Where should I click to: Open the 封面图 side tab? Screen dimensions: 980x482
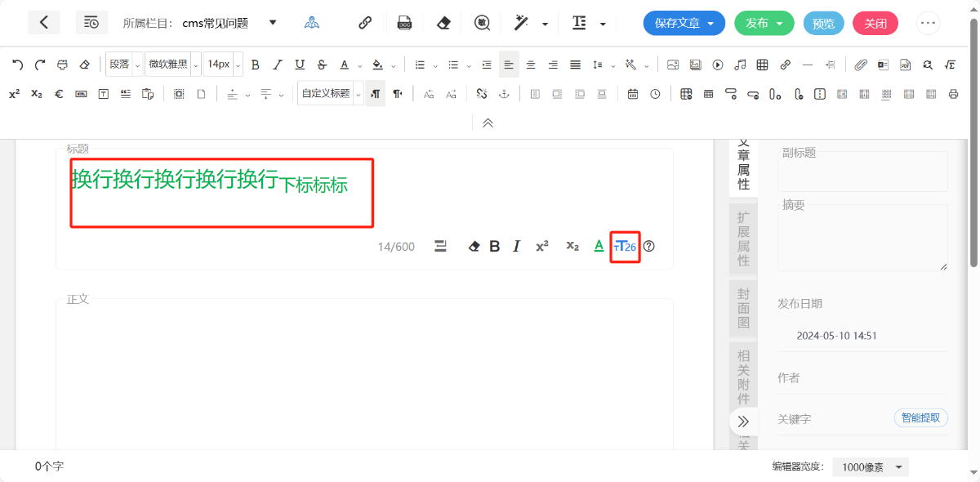tap(743, 308)
